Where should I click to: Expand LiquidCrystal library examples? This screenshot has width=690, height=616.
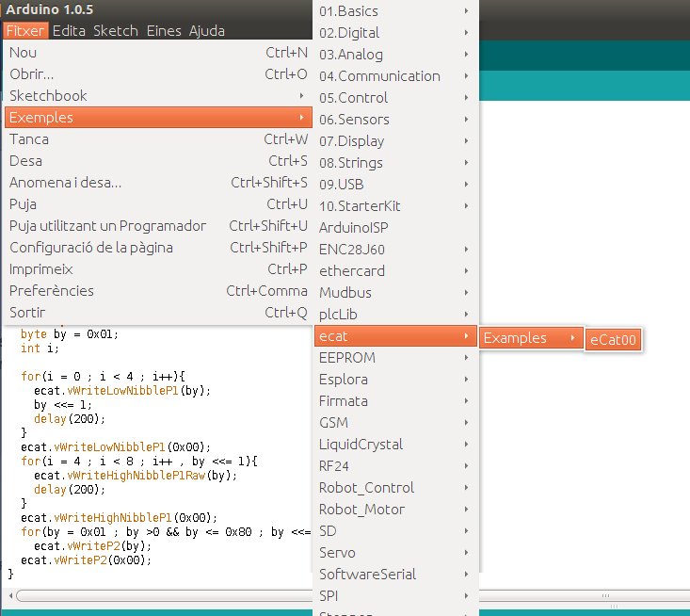[395, 444]
